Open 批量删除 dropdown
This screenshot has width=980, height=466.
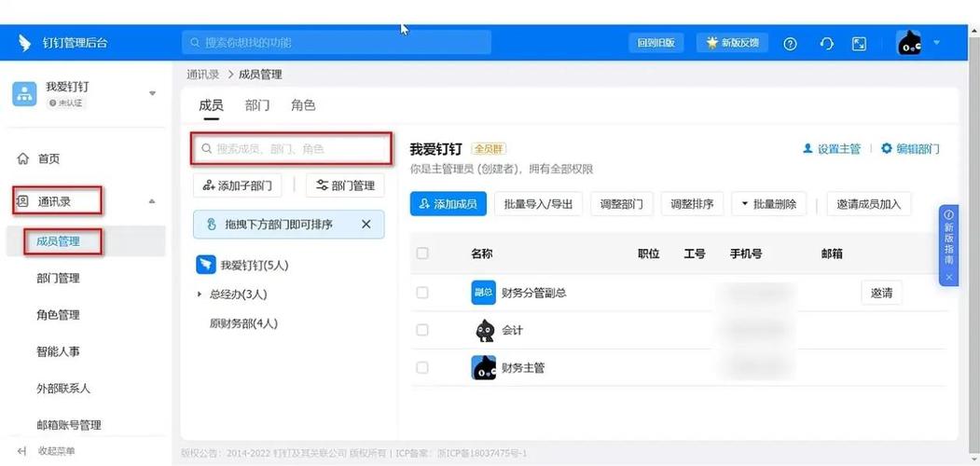click(768, 204)
